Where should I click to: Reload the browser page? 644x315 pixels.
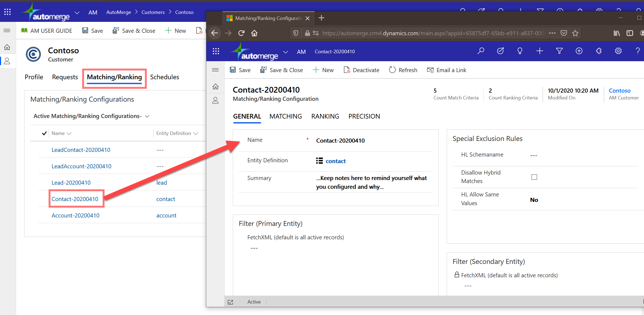[x=241, y=33]
